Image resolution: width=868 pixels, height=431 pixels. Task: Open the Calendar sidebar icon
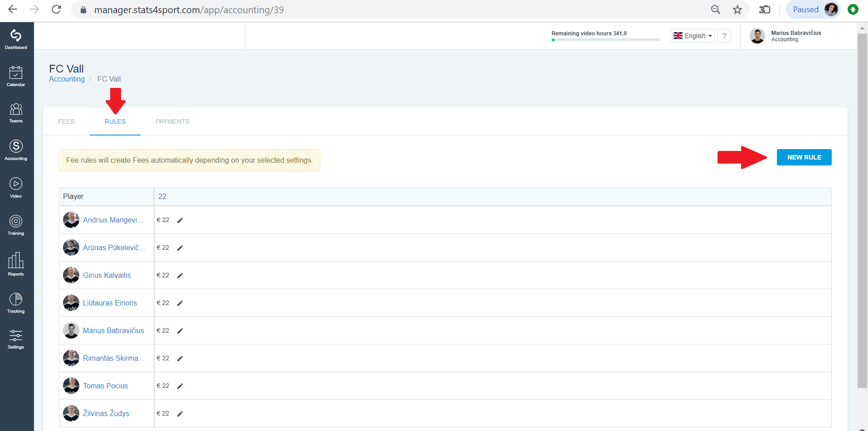[x=16, y=76]
